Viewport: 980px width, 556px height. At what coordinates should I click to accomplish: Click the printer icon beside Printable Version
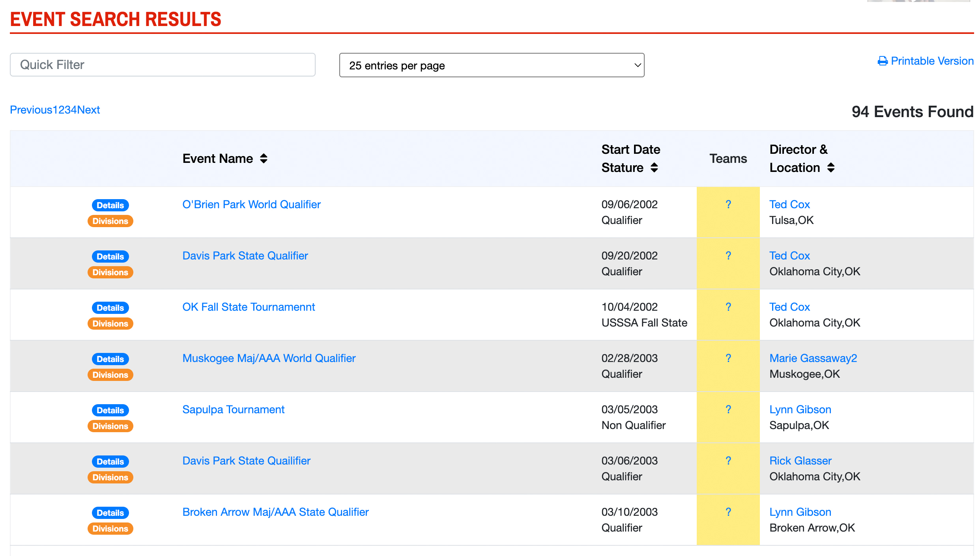[883, 61]
